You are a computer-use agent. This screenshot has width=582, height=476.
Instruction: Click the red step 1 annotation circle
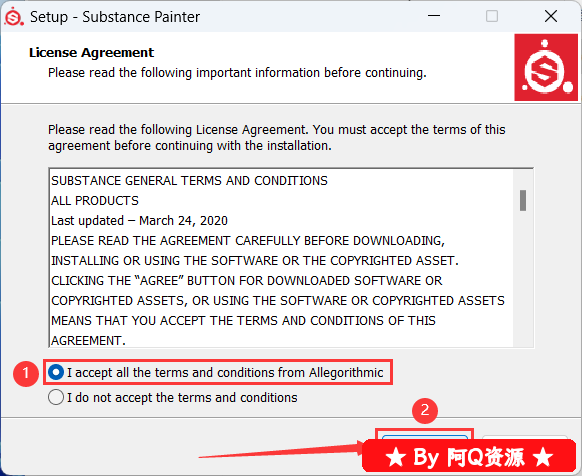26,373
